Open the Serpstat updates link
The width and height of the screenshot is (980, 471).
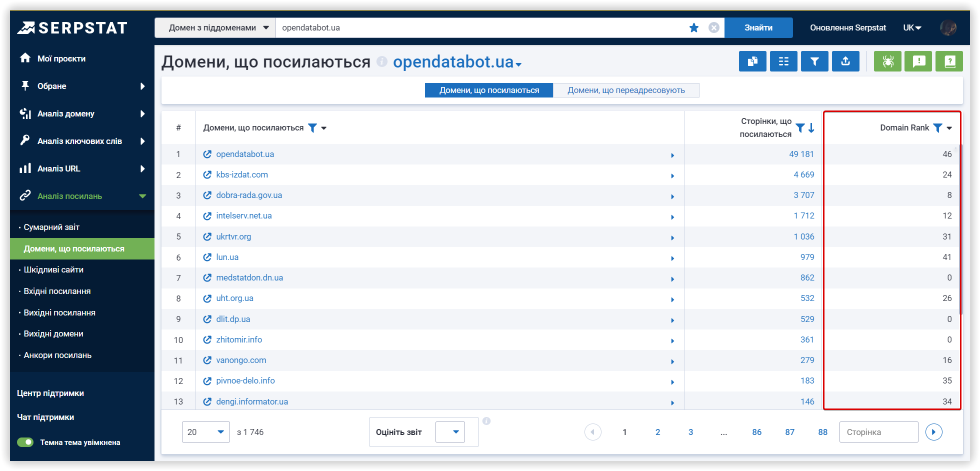(848, 28)
